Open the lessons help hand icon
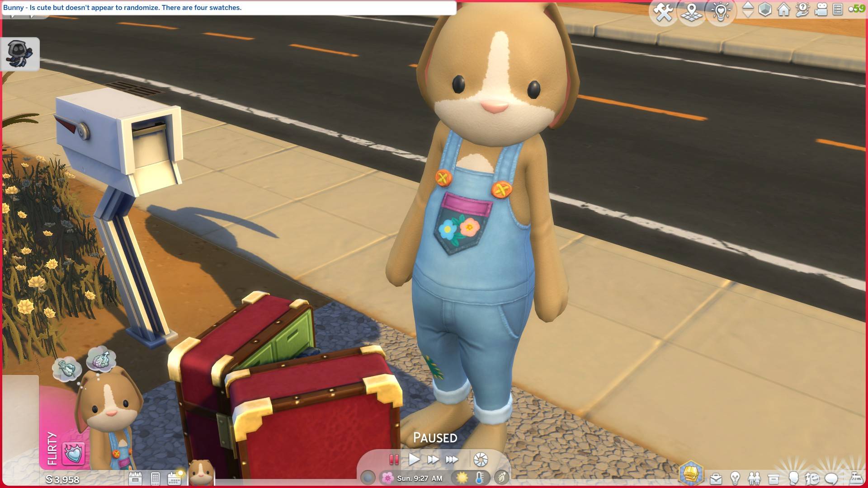868x488 pixels. point(802,9)
